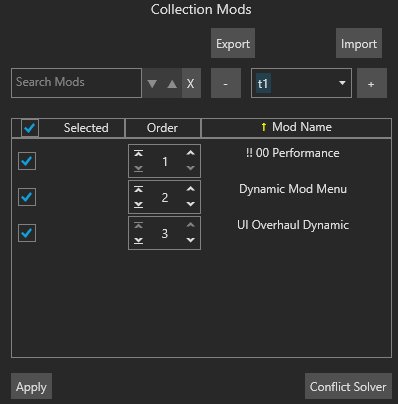Move Dynamic Mod Menu up one position

(x=190, y=189)
